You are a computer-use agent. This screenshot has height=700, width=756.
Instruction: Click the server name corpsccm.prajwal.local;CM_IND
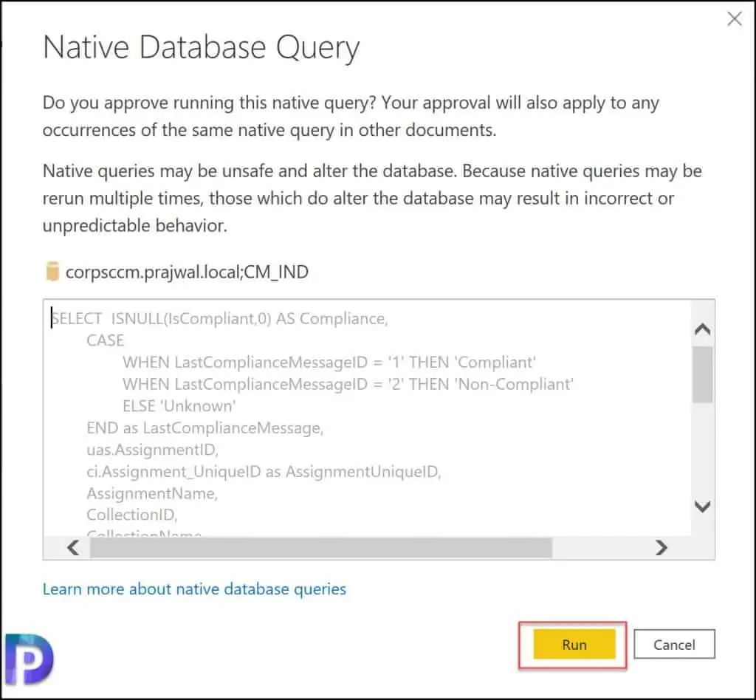tap(187, 272)
